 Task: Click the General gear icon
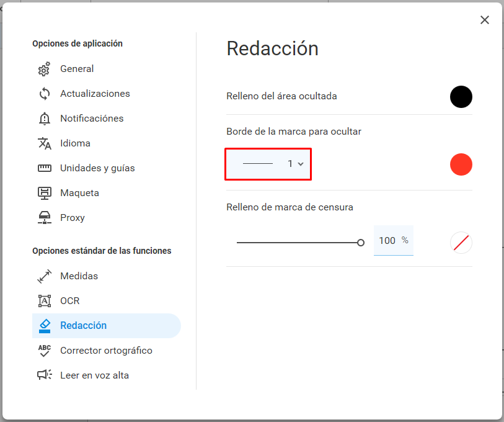(x=45, y=69)
